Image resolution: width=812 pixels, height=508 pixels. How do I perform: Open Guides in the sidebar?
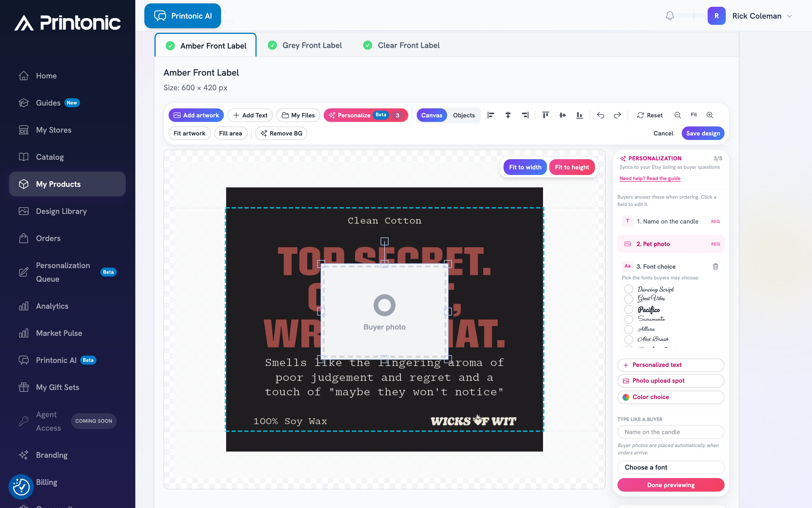coord(67,103)
